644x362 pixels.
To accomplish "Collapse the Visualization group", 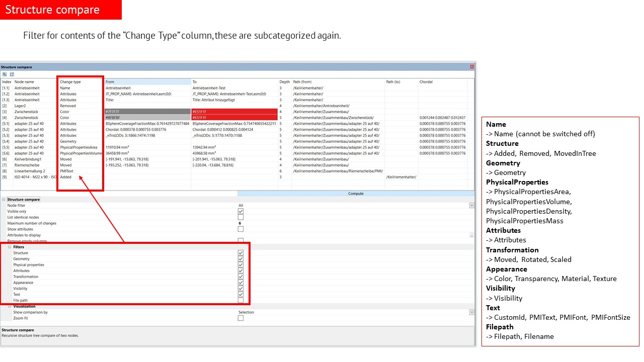I will (10, 306).
